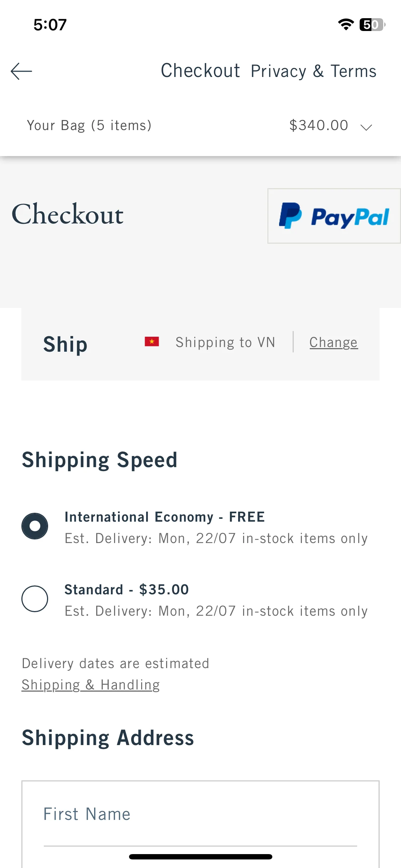401x868 pixels.
Task: Select International Economy free shipping radio
Action: click(35, 526)
